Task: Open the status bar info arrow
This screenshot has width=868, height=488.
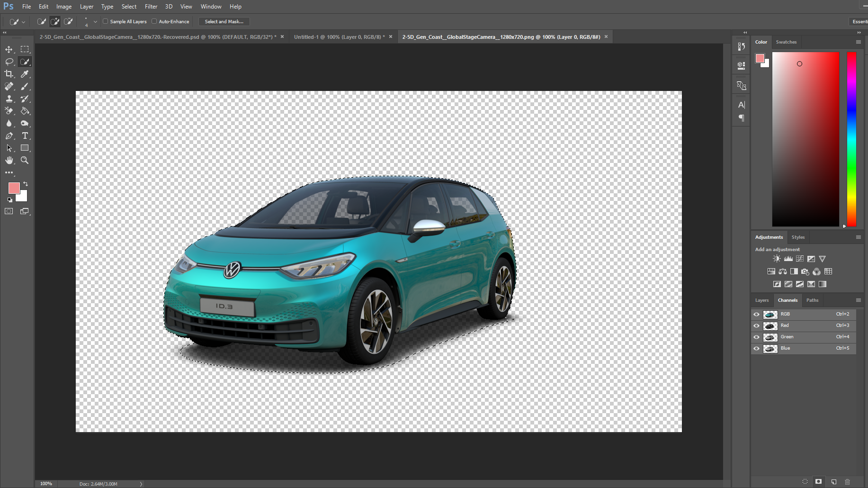Action: pos(141,484)
